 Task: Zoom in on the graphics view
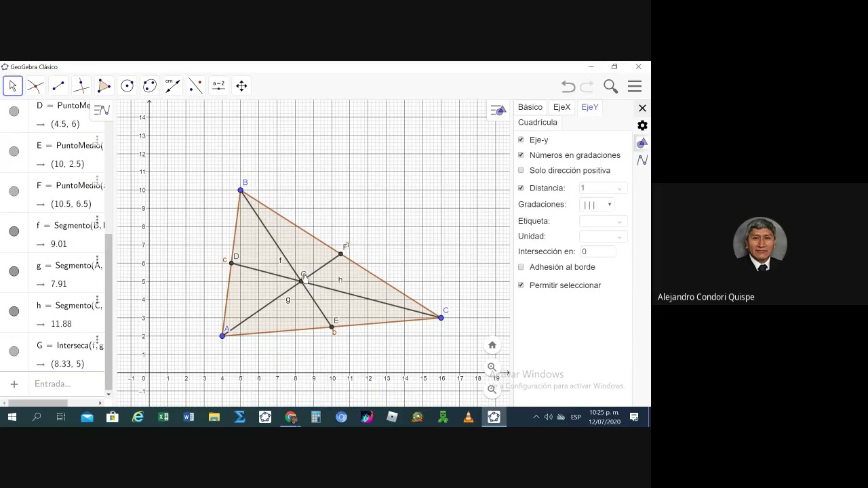492,367
